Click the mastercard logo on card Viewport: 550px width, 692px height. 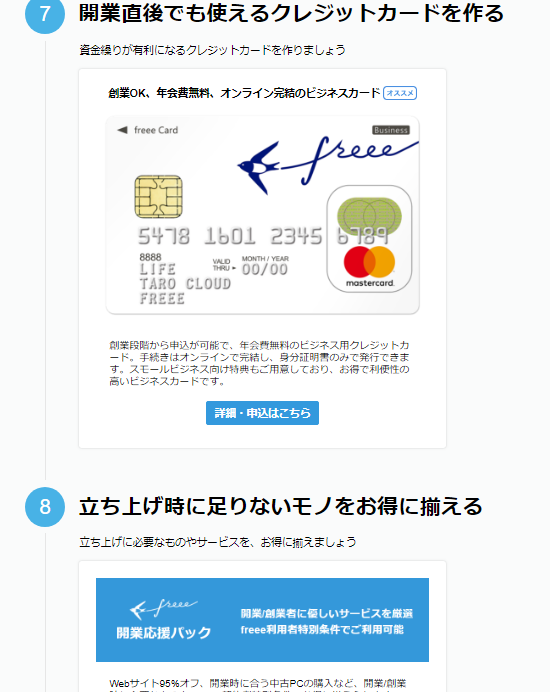click(369, 267)
